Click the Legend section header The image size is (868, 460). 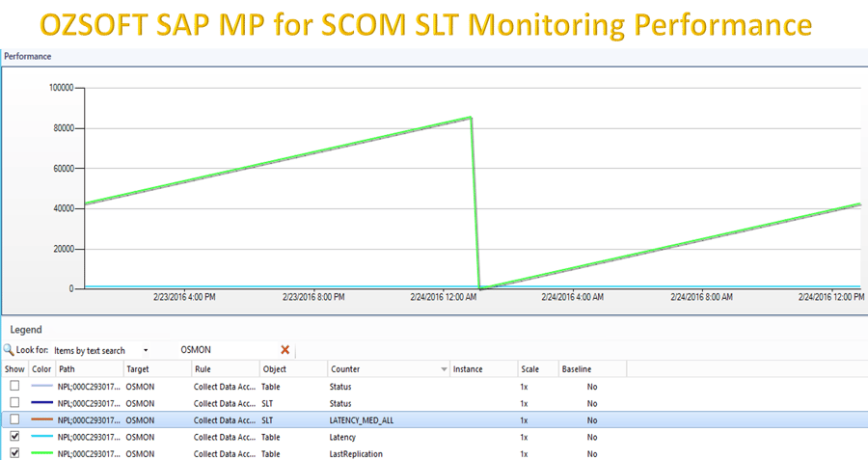pos(26,330)
